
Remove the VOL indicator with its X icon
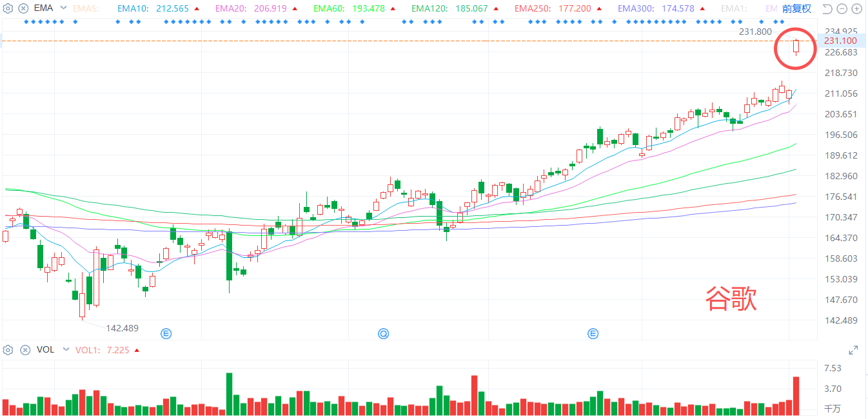[25, 350]
